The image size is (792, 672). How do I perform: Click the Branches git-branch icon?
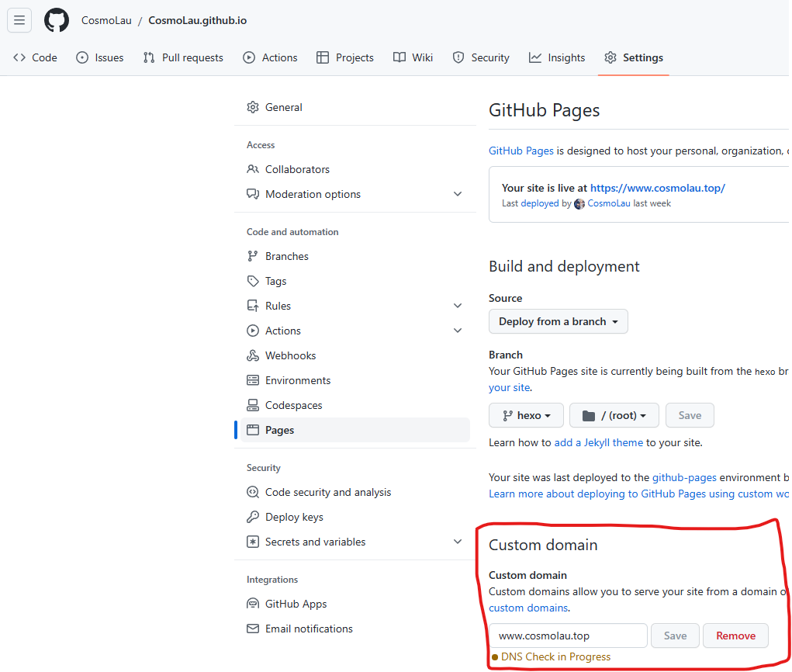(253, 256)
